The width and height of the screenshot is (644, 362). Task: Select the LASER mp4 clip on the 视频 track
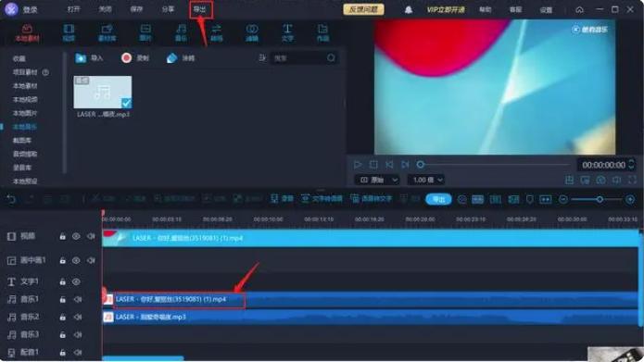coord(371,238)
